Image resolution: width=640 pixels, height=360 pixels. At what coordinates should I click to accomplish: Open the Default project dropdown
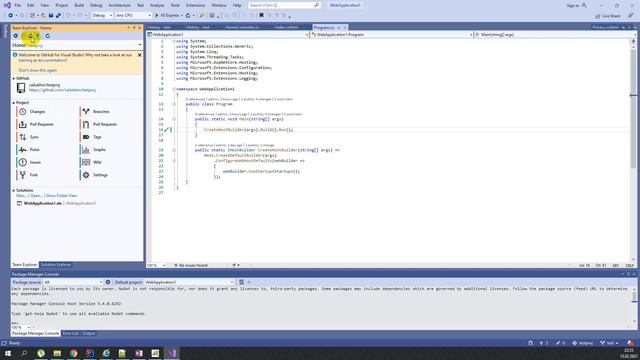coord(189,282)
